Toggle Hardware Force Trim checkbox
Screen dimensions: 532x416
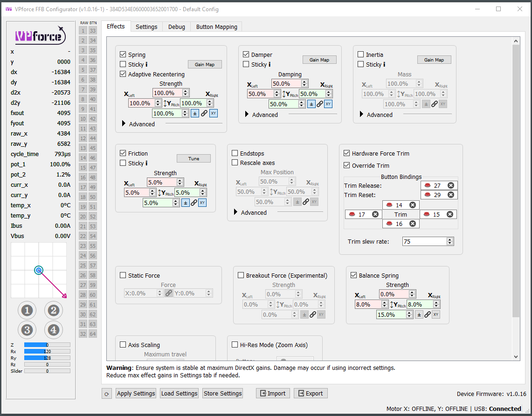click(347, 153)
